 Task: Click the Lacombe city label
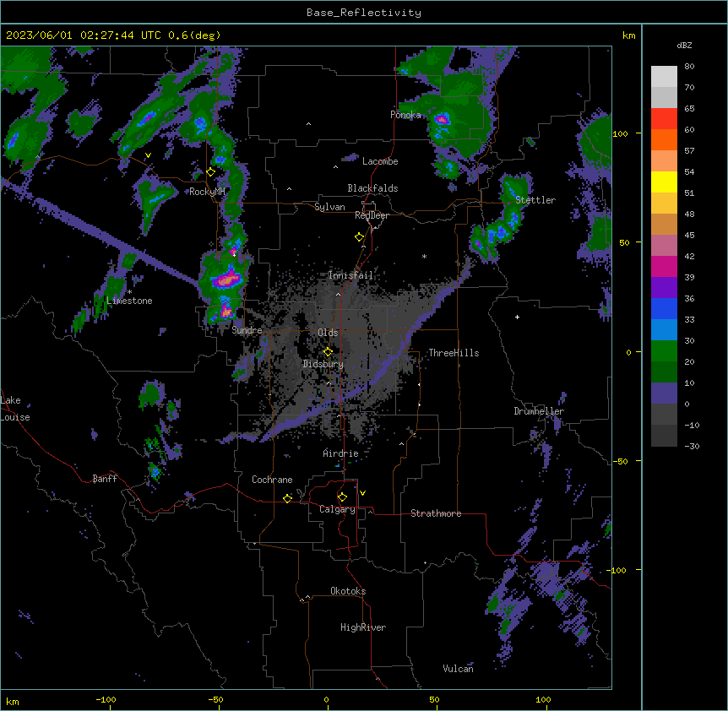tap(380, 161)
